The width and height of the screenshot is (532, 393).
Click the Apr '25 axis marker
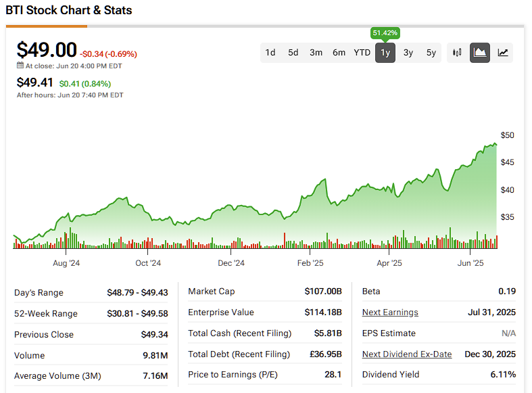tap(389, 263)
